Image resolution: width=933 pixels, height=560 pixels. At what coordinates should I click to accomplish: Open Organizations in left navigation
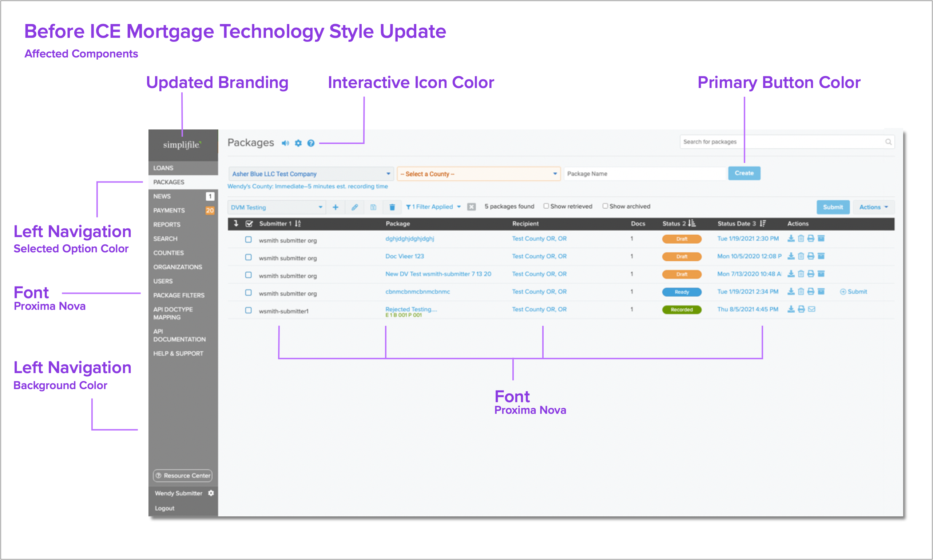(183, 267)
